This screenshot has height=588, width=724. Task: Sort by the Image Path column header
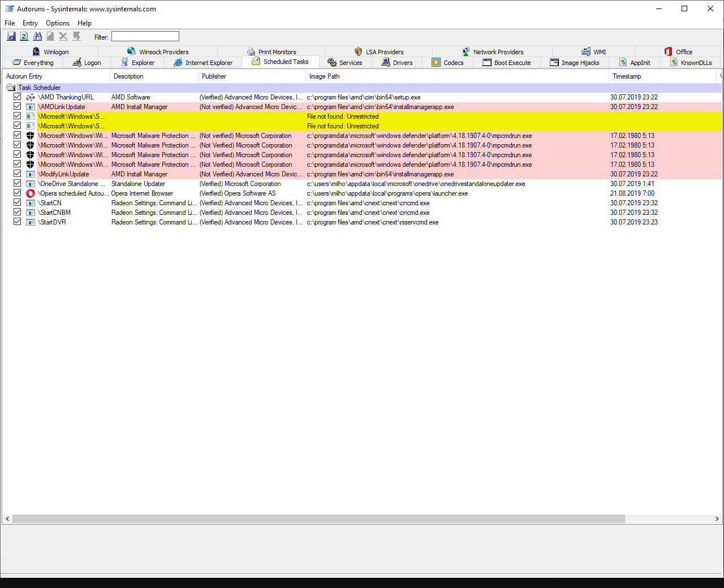pos(457,76)
